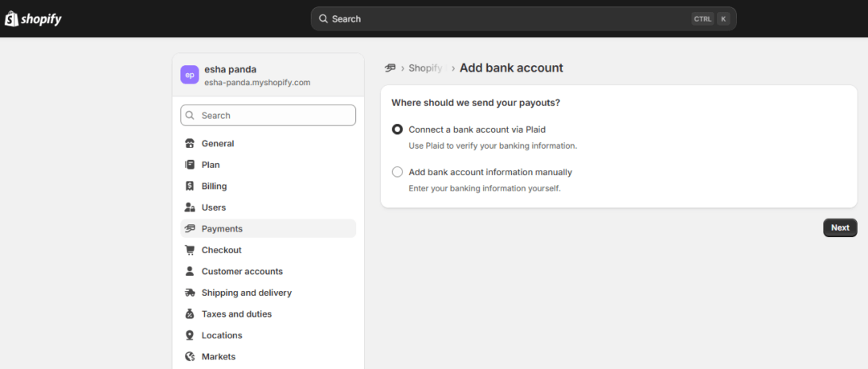Click the Taxes and duties icon

click(190, 314)
